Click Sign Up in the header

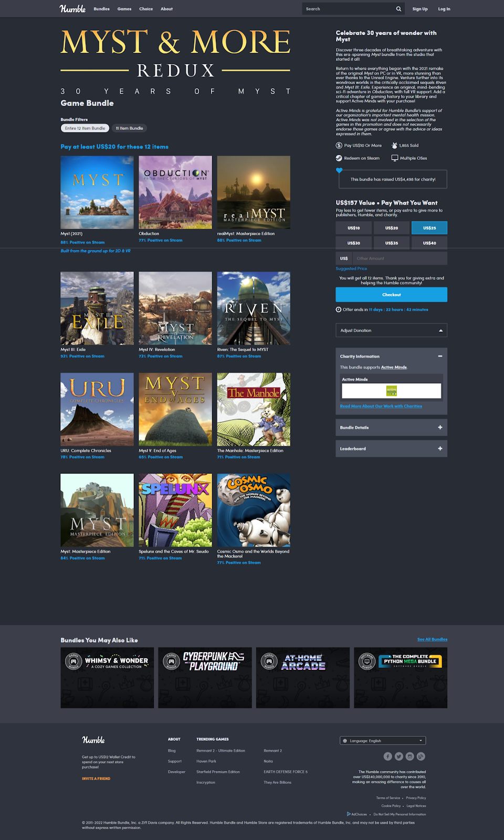(x=420, y=9)
